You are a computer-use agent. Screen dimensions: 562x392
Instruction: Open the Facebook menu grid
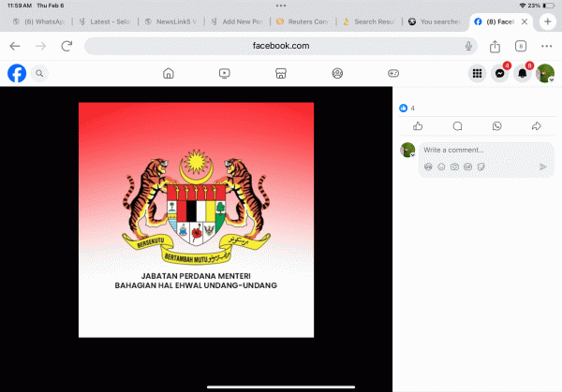pyautogui.click(x=477, y=73)
